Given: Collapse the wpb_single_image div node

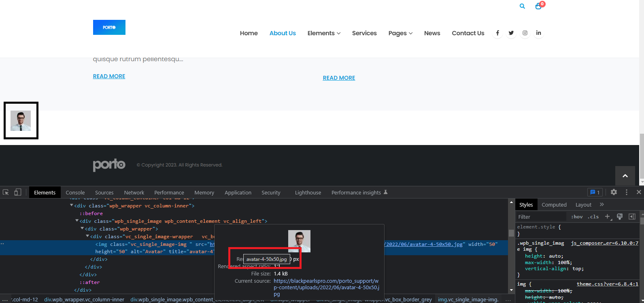Looking at the screenshot, I should pyautogui.click(x=77, y=221).
